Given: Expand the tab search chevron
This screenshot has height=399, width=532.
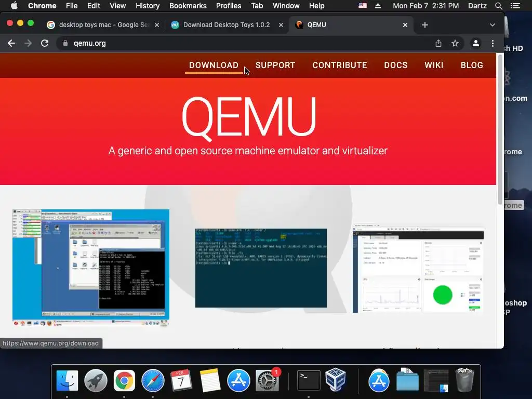Looking at the screenshot, I should (493, 25).
